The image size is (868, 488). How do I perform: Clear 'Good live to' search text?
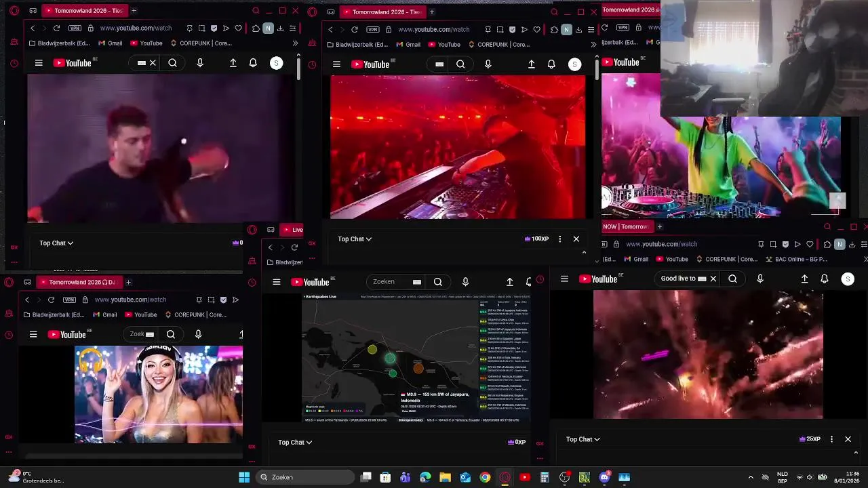[713, 279]
